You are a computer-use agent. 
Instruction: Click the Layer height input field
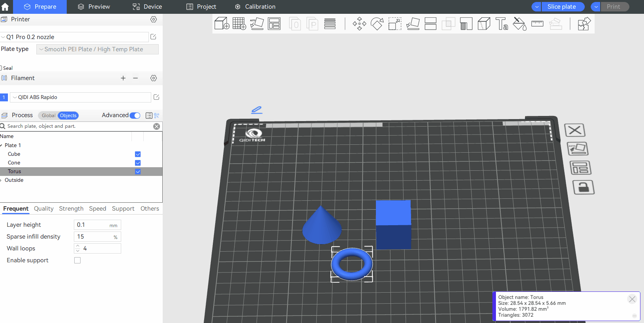pyautogui.click(x=92, y=225)
